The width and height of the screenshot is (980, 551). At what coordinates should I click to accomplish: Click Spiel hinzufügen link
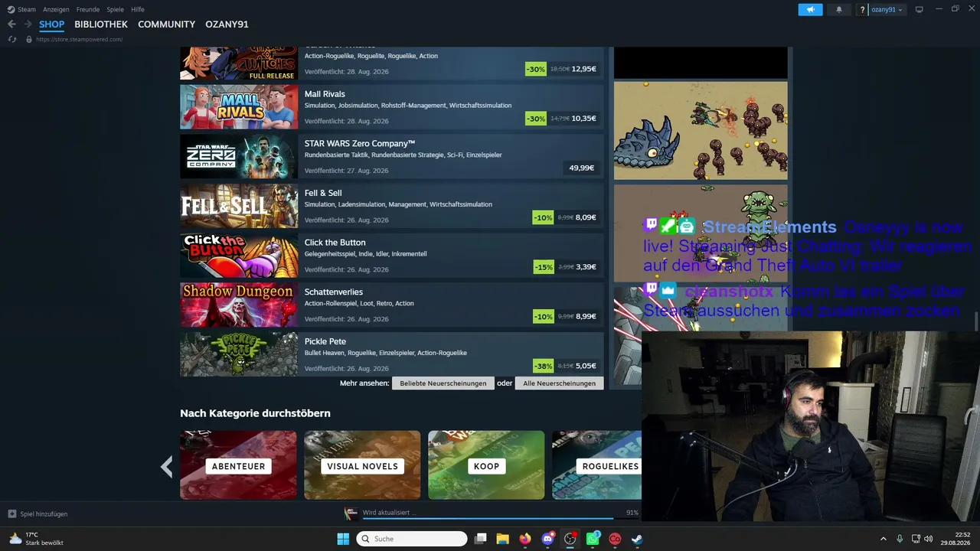[44, 514]
